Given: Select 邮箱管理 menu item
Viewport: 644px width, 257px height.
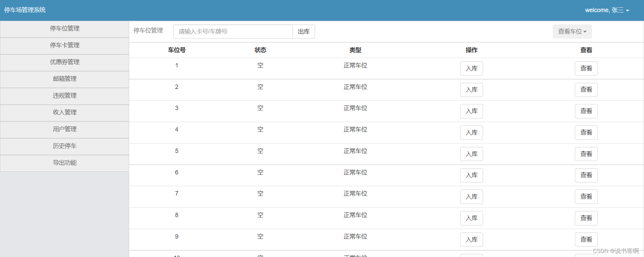Looking at the screenshot, I should [64, 79].
